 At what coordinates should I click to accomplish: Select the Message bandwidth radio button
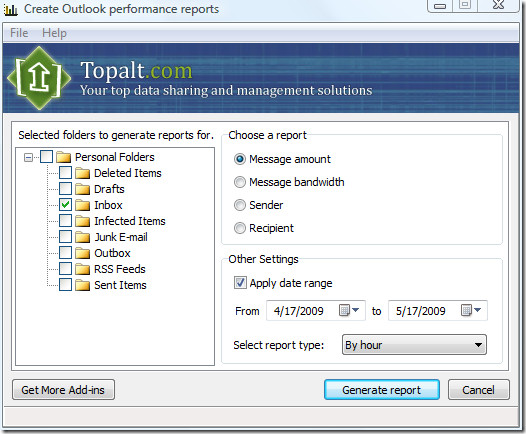point(240,182)
